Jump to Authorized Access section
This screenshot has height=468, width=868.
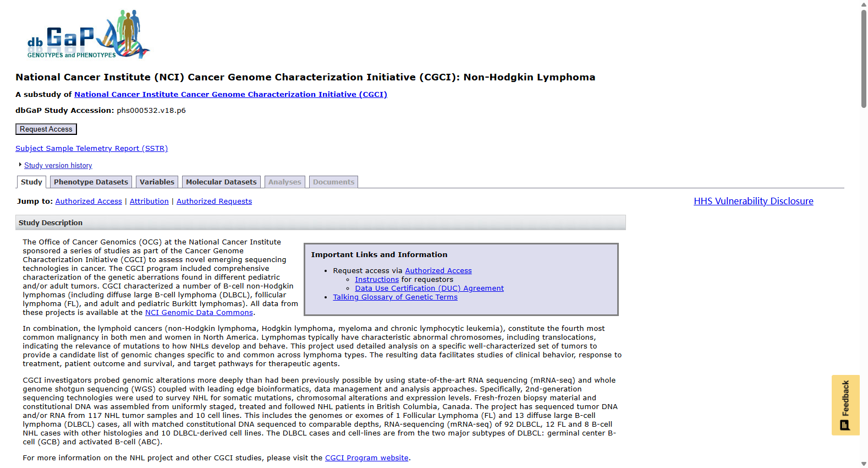pos(89,202)
